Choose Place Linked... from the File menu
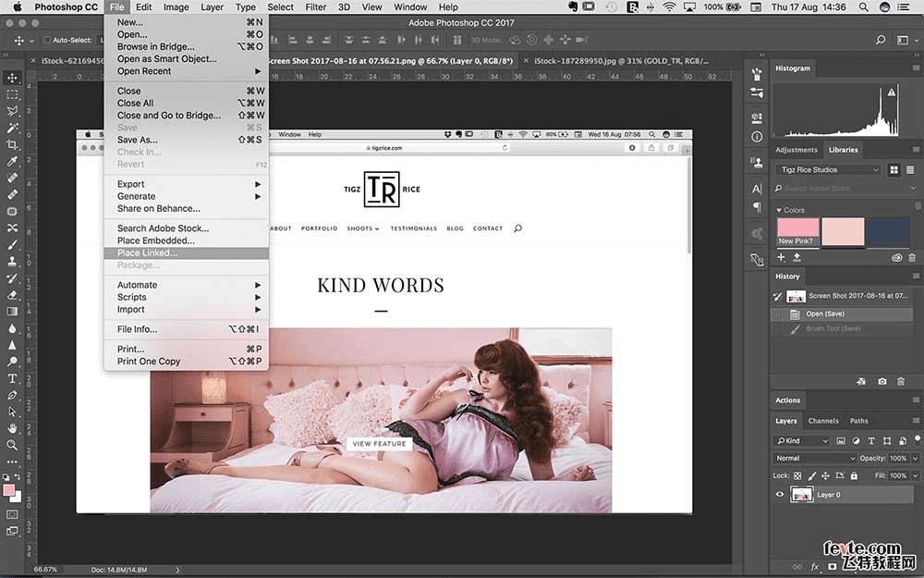This screenshot has width=924, height=578. [147, 252]
